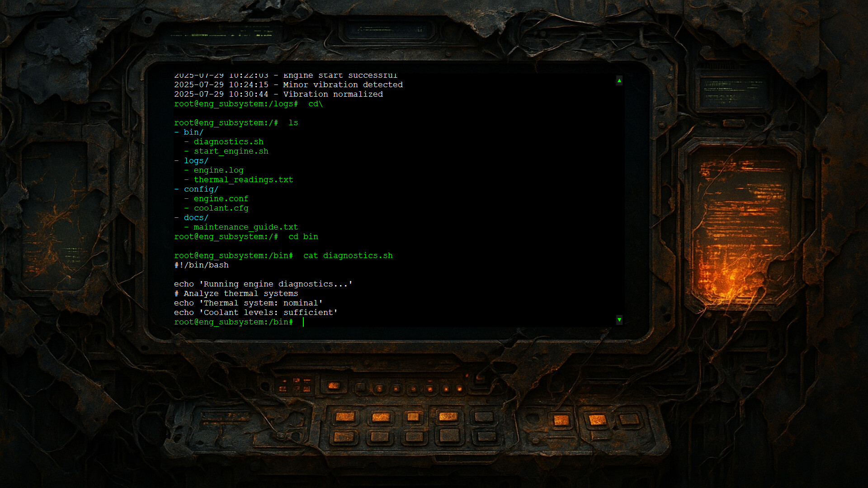Open the engine.conf file entry
The image size is (868, 488).
(x=221, y=198)
